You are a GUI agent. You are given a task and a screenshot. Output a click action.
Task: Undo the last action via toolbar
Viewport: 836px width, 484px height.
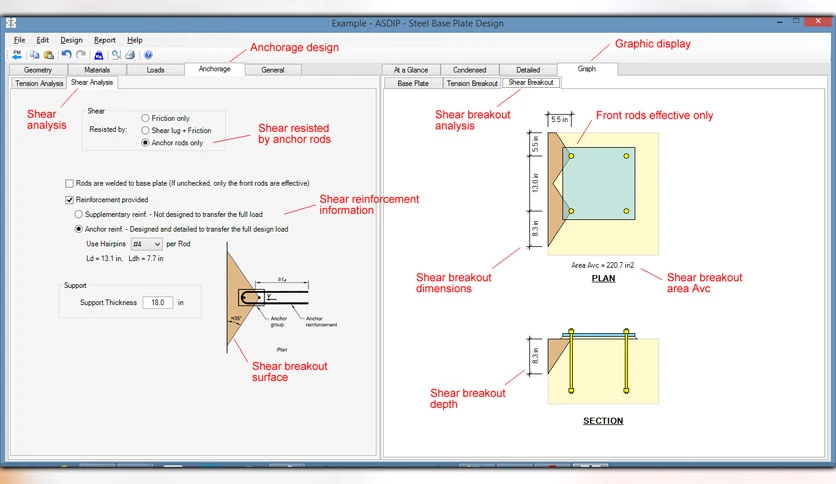(66, 54)
